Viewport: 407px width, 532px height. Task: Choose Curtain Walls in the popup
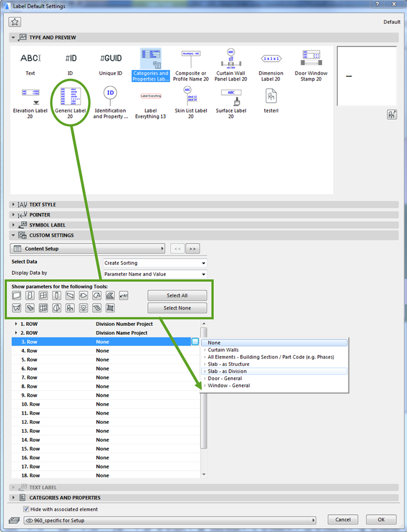tap(275, 350)
